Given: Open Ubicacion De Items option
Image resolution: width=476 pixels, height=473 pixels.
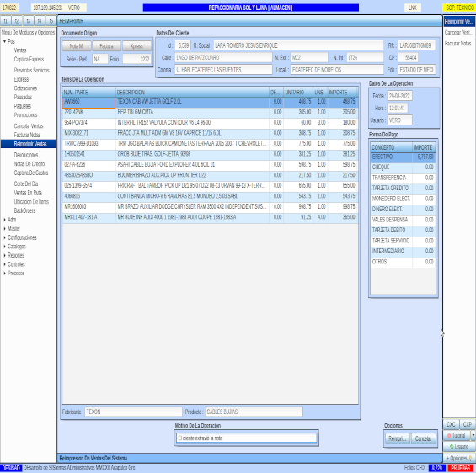Looking at the screenshot, I should [x=31, y=201].
